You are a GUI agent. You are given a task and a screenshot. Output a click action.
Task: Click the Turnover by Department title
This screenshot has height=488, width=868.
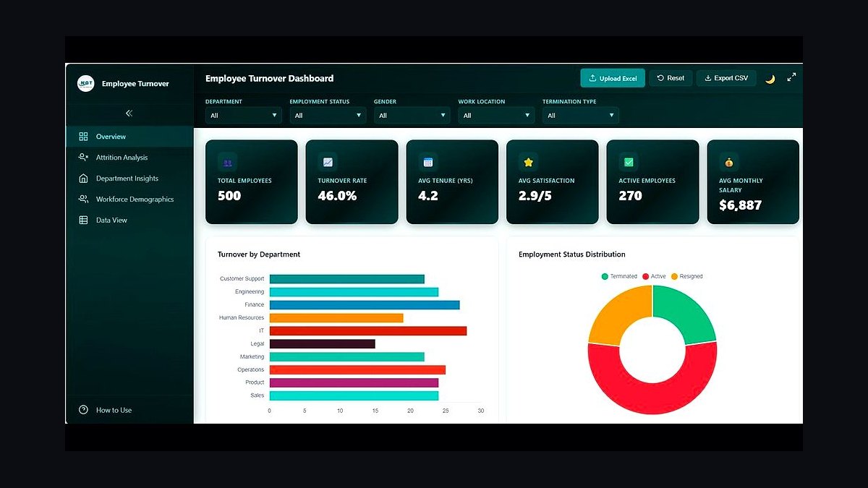(x=259, y=254)
